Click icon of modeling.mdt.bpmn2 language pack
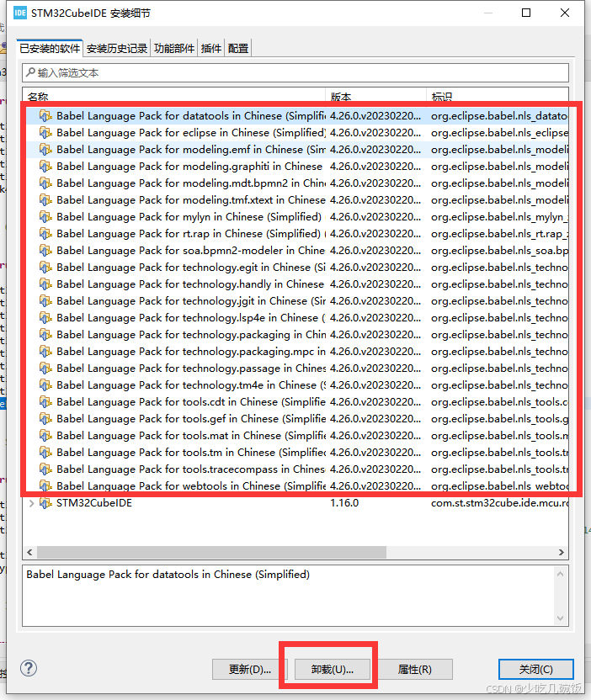 [x=45, y=183]
